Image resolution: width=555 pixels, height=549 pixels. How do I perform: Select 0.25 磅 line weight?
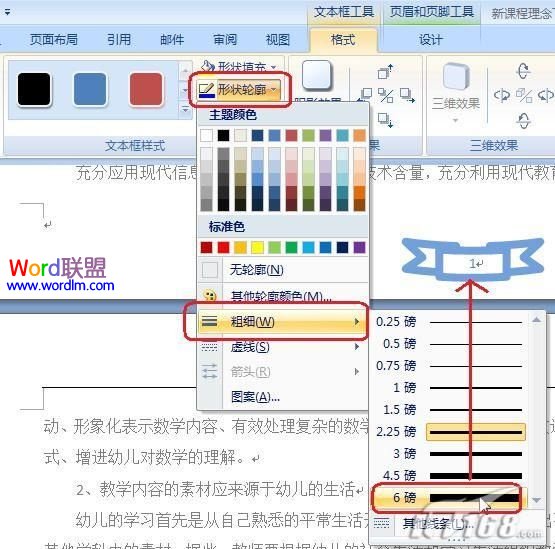tap(449, 322)
